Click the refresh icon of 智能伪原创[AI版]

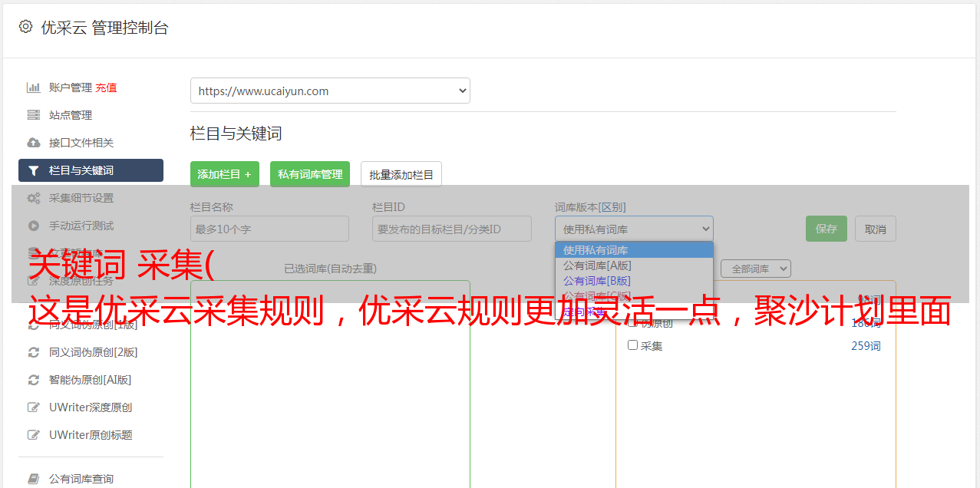click(34, 380)
